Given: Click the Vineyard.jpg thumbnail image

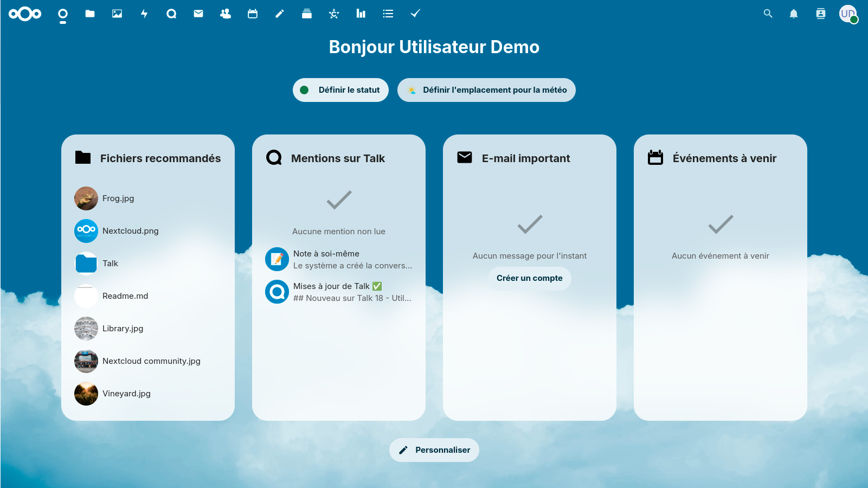Looking at the screenshot, I should pos(86,394).
